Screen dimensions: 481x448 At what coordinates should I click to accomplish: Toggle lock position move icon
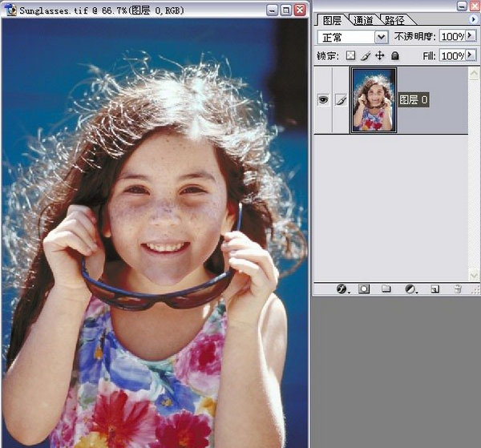[x=380, y=55]
